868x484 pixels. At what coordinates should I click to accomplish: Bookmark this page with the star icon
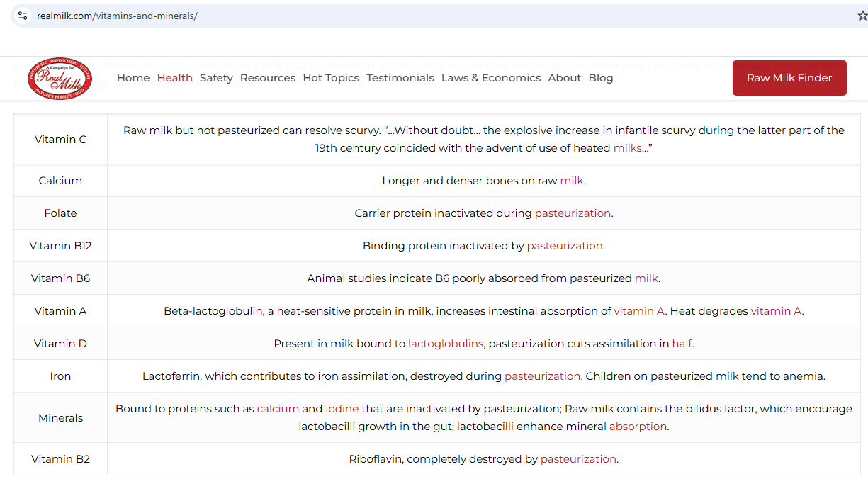point(862,16)
